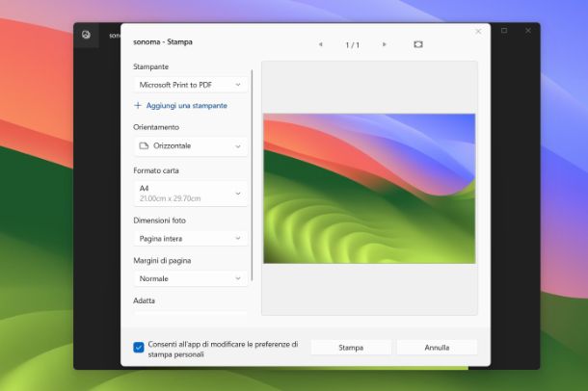588x391 pixels.
Task: Open the Pagina intera photo size dropdown
Action: click(191, 239)
